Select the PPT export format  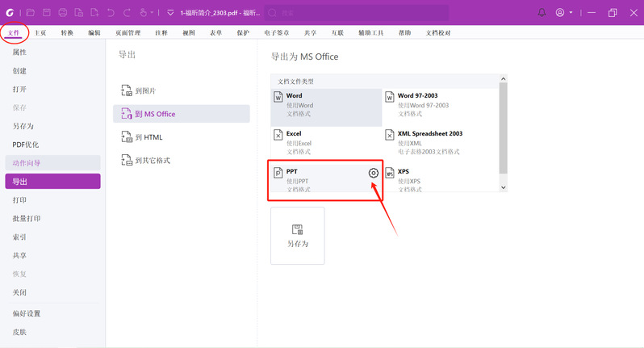click(326, 178)
